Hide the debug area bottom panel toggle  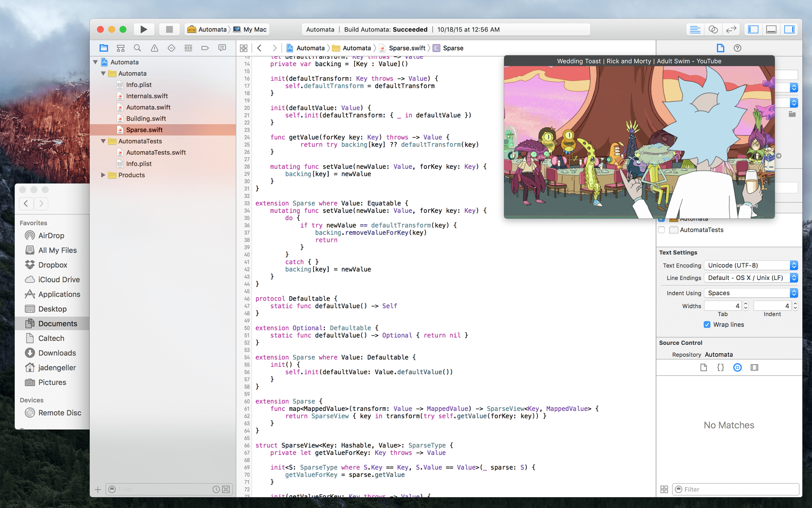(x=771, y=29)
